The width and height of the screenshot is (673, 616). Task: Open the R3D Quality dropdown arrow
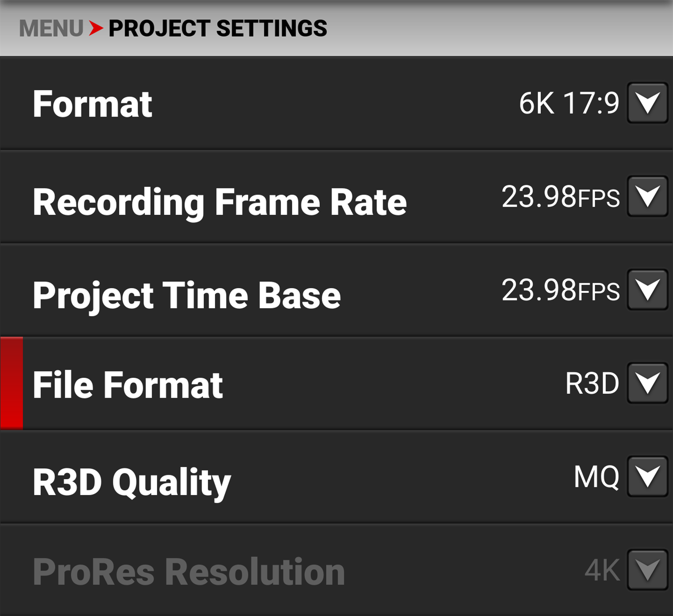(x=647, y=477)
